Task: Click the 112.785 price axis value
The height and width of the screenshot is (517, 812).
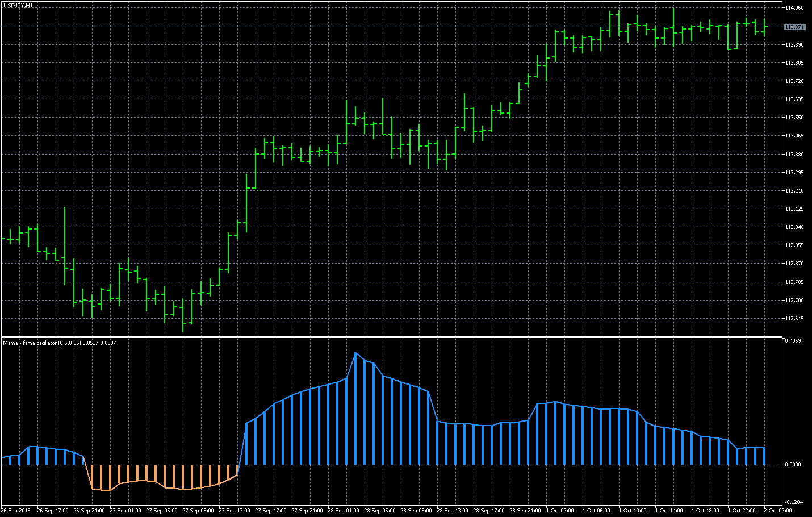Action: click(x=794, y=282)
